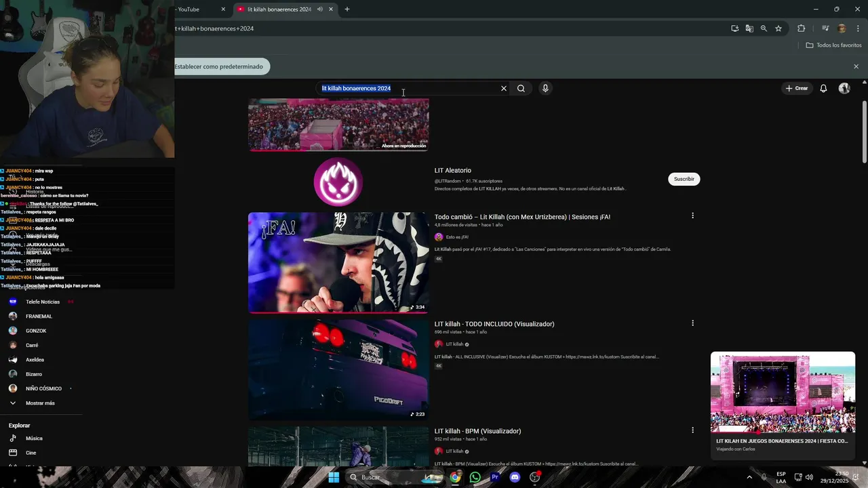Open options menu for TODO INCLUIDO video

click(x=692, y=323)
